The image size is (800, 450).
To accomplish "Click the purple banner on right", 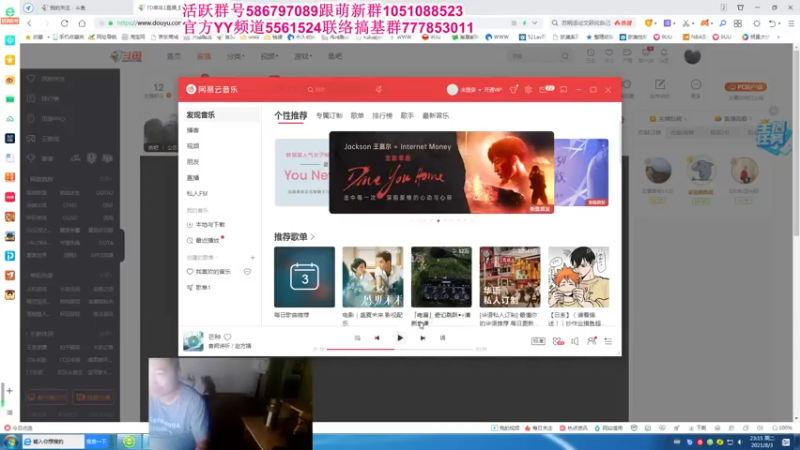I will click(581, 172).
